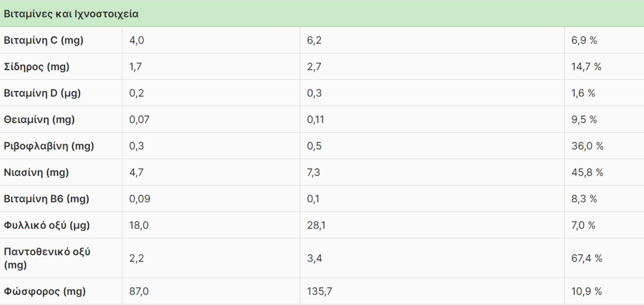Select the Παντοθενικό οξύ (mg) label
The width and height of the screenshot is (644, 305).
click(47, 258)
